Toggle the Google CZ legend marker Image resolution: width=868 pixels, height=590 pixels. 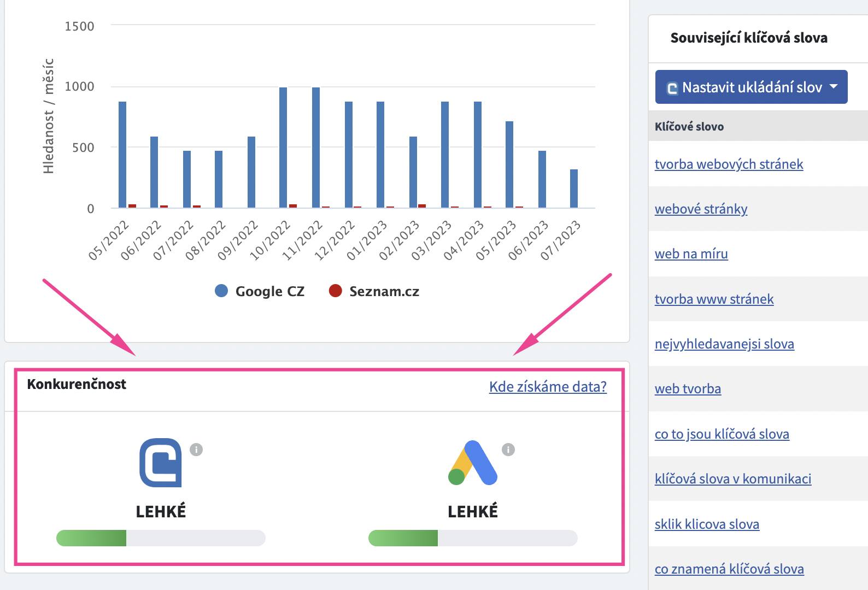coord(221,291)
